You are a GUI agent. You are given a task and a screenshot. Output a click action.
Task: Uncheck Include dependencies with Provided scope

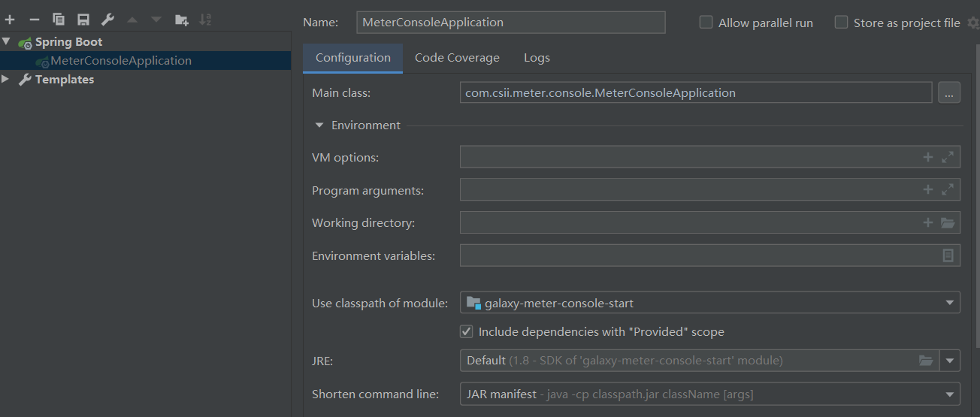coord(467,331)
